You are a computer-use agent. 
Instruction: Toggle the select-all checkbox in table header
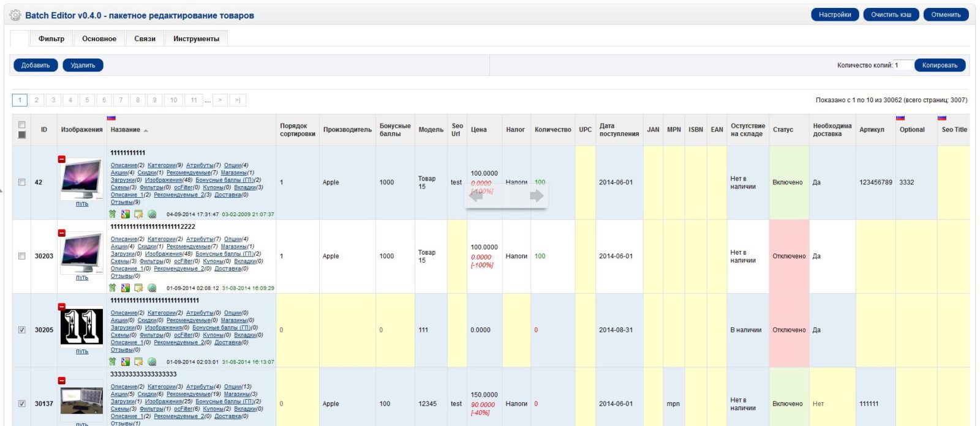[x=22, y=125]
